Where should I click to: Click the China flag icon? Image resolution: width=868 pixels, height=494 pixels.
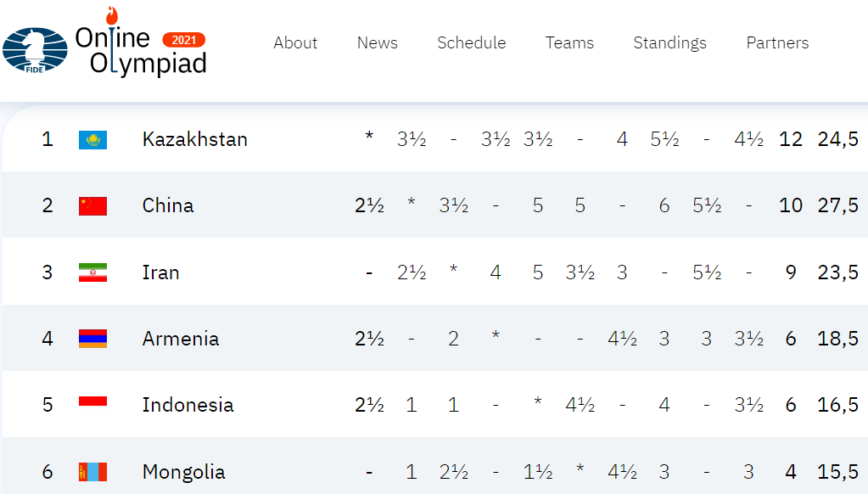[93, 206]
